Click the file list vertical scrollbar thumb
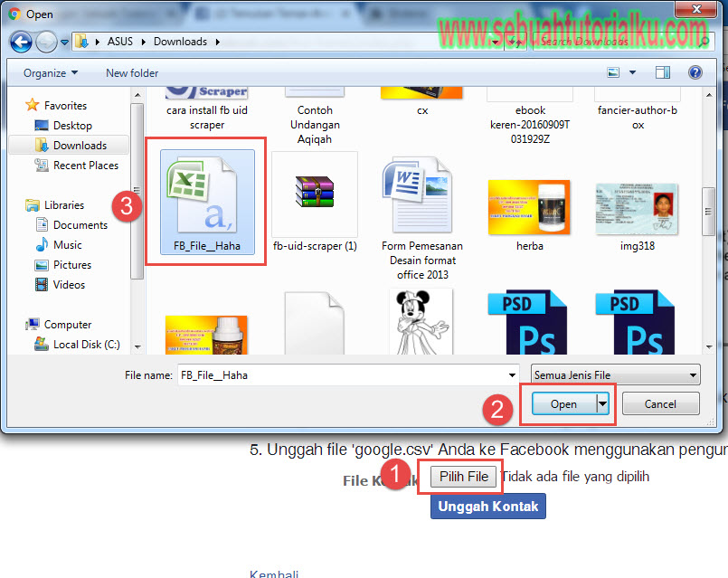The image size is (728, 578). point(708,212)
